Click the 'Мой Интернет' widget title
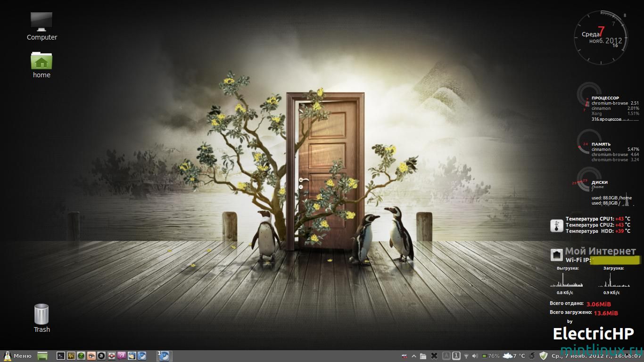The height and width of the screenshot is (362, 644). pos(601,251)
